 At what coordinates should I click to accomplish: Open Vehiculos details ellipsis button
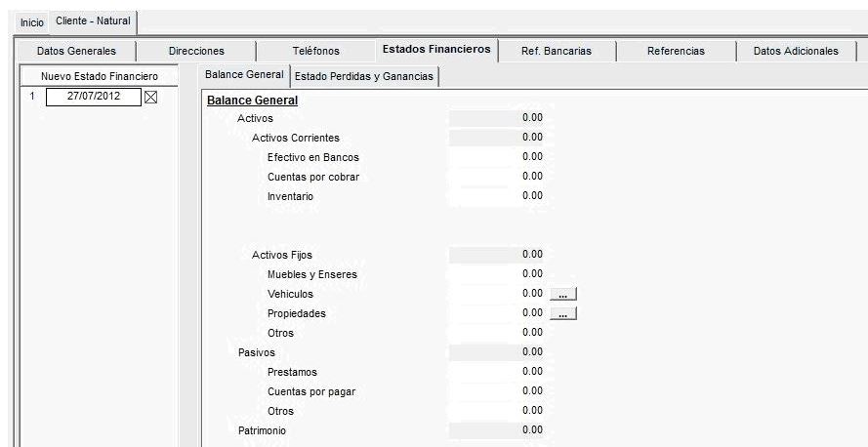[563, 295]
